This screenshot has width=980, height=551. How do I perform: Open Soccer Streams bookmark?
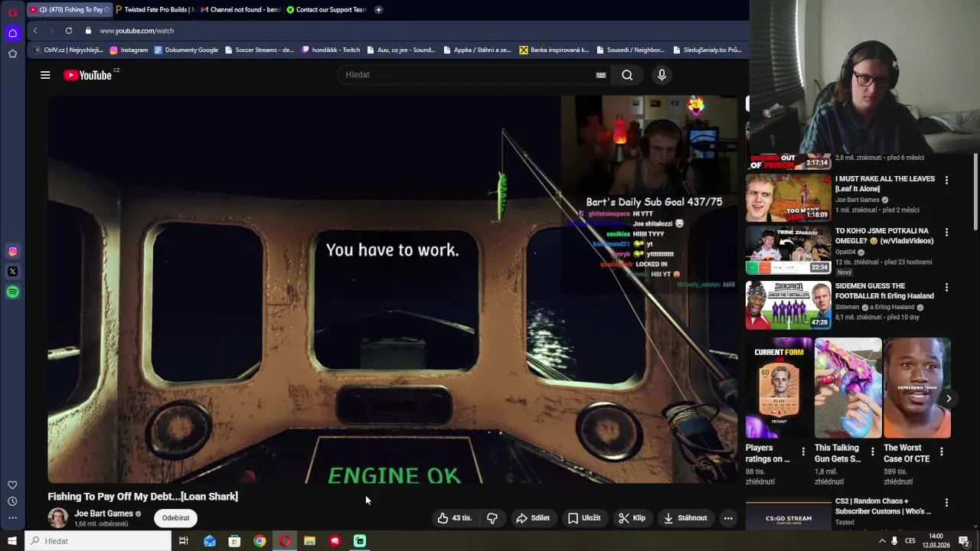[x=259, y=50]
